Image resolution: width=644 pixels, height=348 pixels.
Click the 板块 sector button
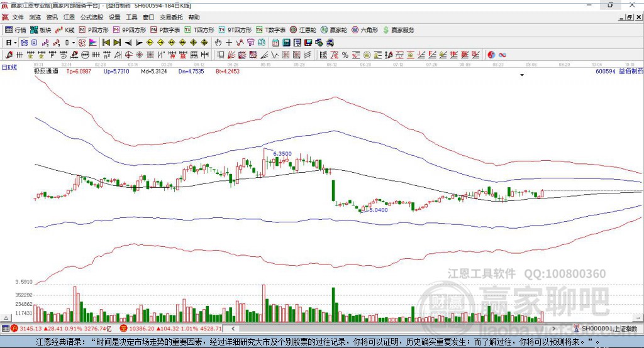41,30
